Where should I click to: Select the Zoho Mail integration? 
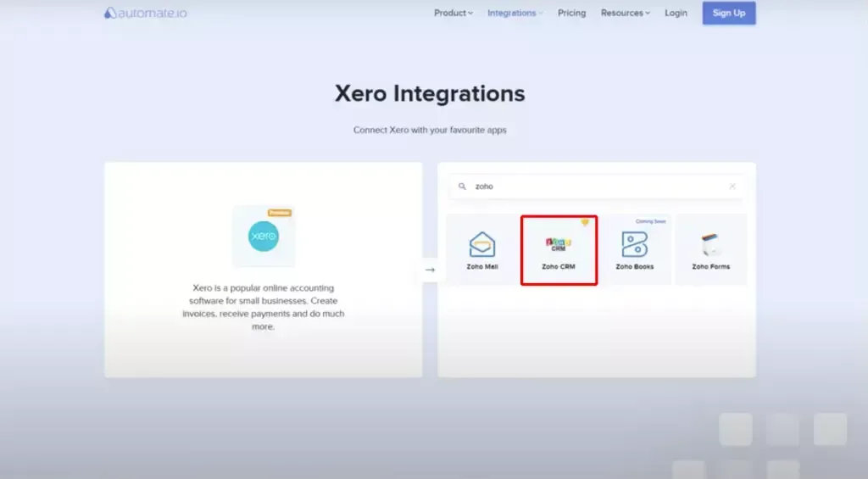pos(482,250)
